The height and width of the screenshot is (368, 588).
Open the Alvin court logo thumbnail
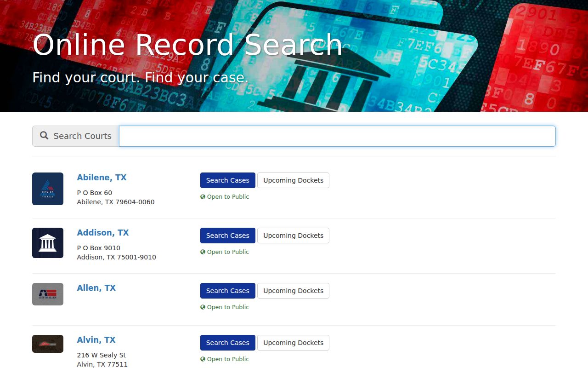pos(48,344)
